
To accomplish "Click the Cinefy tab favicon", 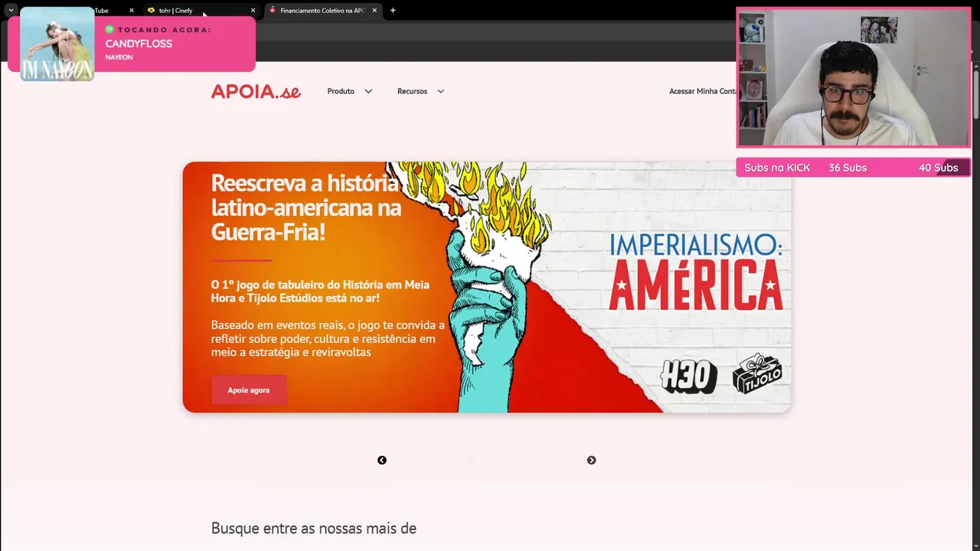I will [151, 11].
